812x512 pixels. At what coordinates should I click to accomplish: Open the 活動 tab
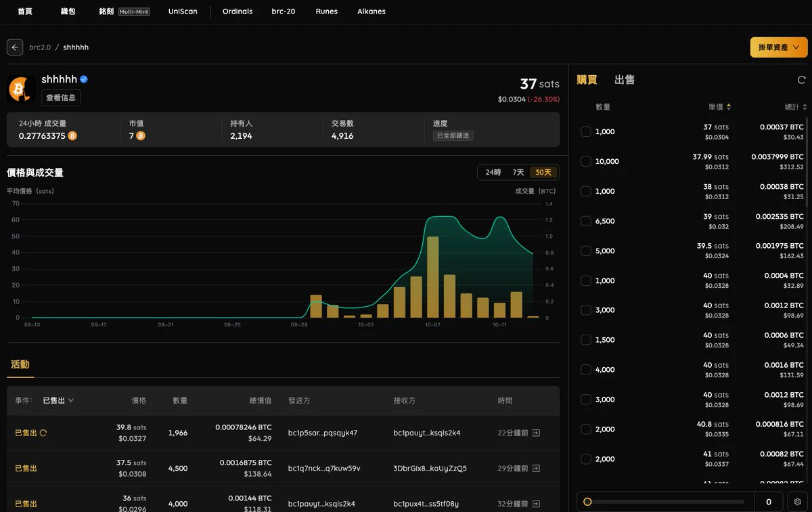click(20, 364)
